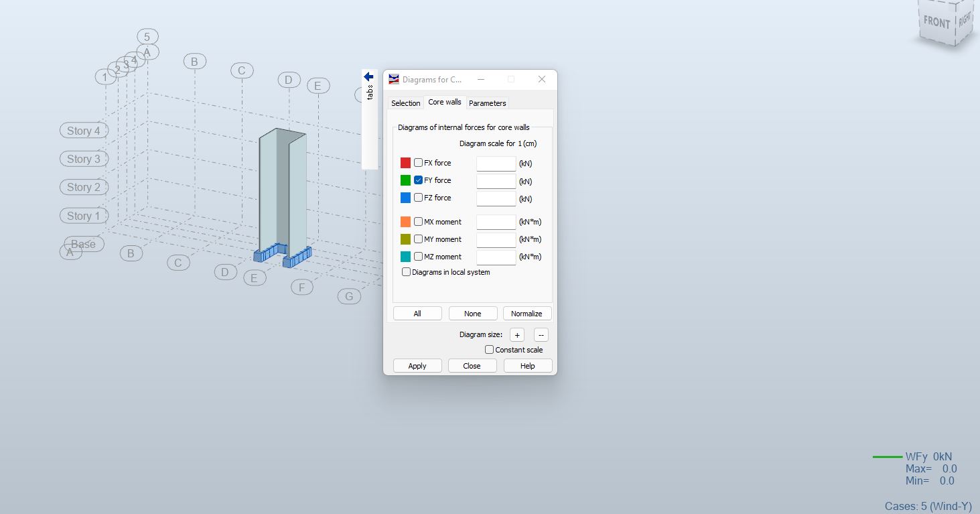Switch to the Selection tab
This screenshot has width=980, height=514.
(405, 103)
